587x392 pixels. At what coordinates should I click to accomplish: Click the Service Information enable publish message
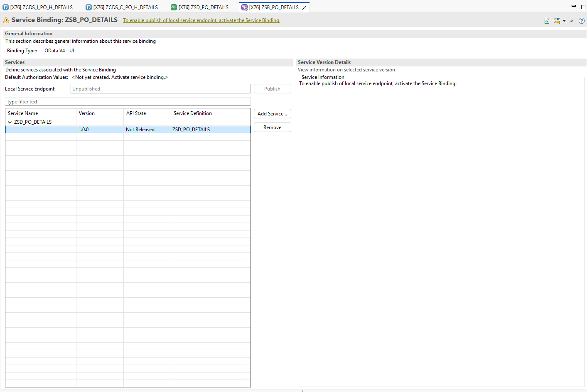tap(378, 83)
